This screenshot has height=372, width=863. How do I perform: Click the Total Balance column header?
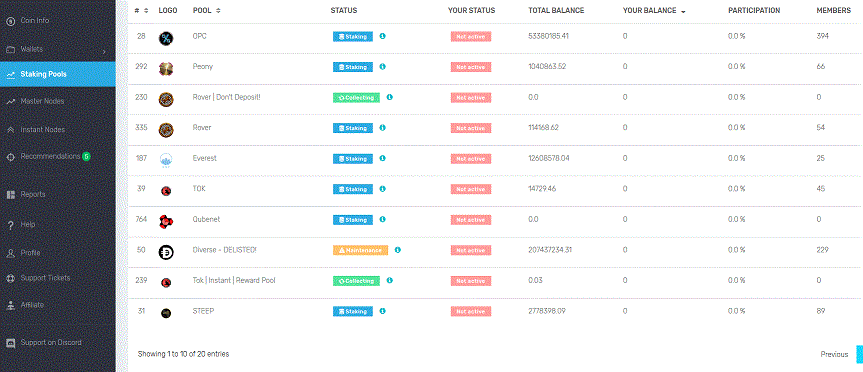(x=556, y=10)
